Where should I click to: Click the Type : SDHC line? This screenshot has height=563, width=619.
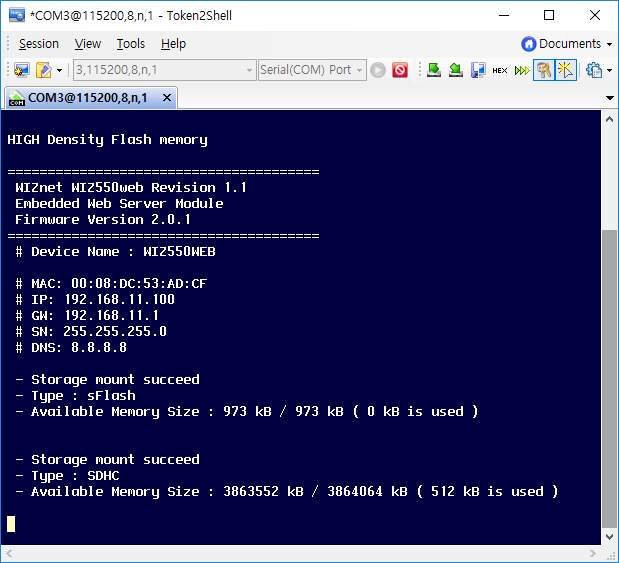coord(67,476)
